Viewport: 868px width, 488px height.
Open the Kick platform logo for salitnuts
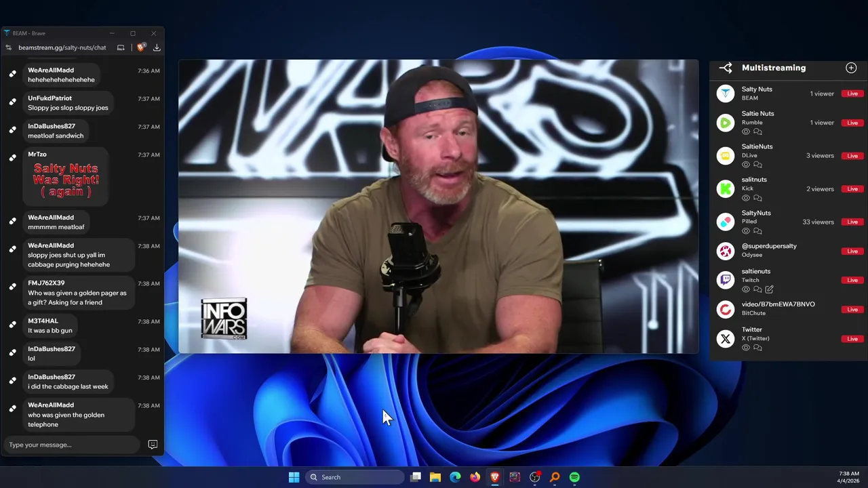point(726,189)
